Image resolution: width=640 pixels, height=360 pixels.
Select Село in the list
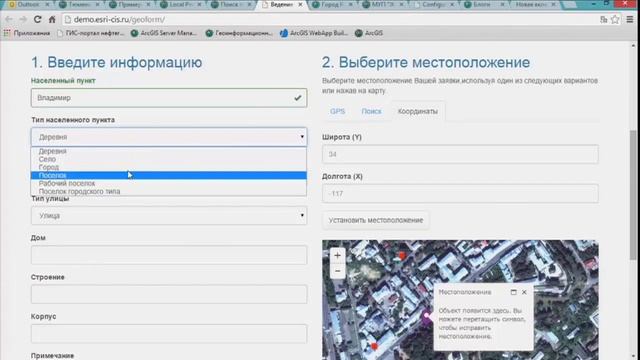pyautogui.click(x=169, y=159)
